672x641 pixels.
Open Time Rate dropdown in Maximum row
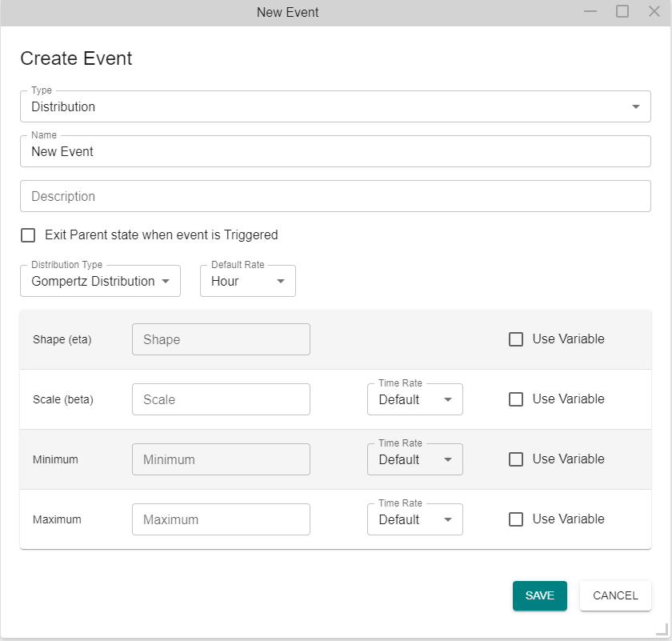pos(415,519)
